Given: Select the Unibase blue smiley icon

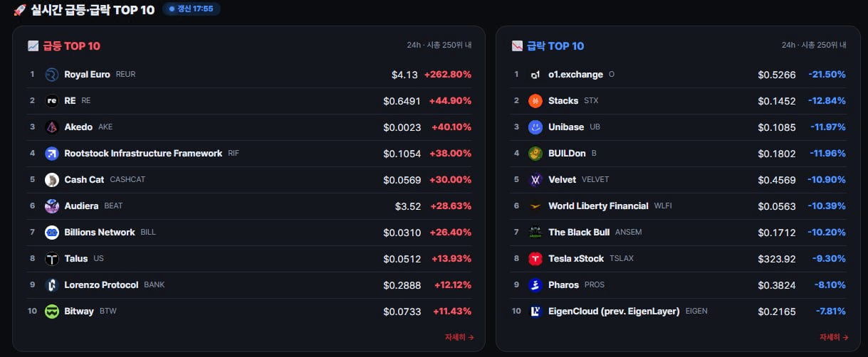Looking at the screenshot, I should [535, 127].
